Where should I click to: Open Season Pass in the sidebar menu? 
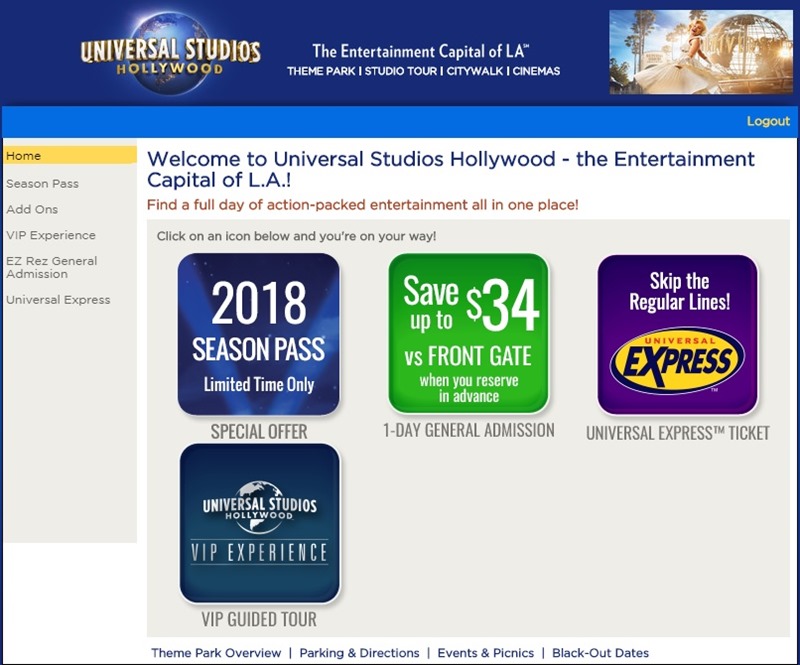[x=42, y=184]
